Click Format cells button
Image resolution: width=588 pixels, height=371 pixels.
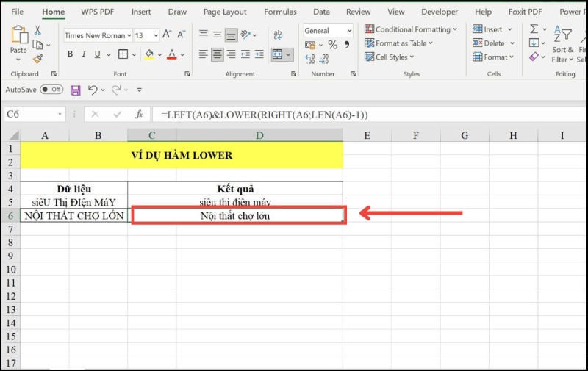492,57
